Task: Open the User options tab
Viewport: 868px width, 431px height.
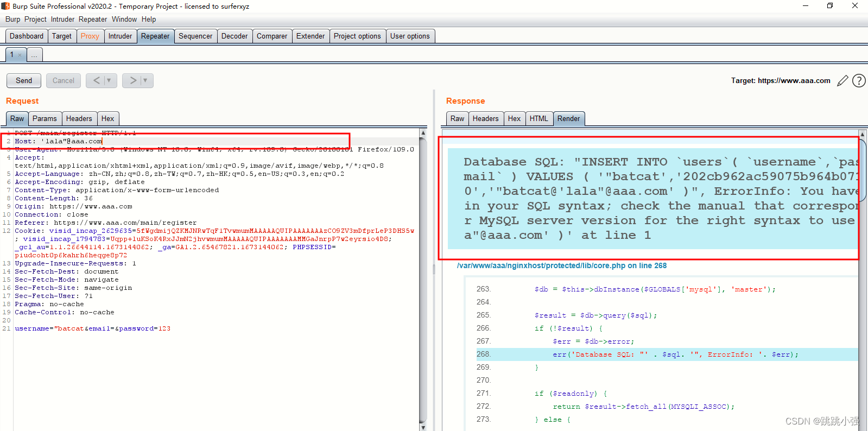Action: pos(410,36)
